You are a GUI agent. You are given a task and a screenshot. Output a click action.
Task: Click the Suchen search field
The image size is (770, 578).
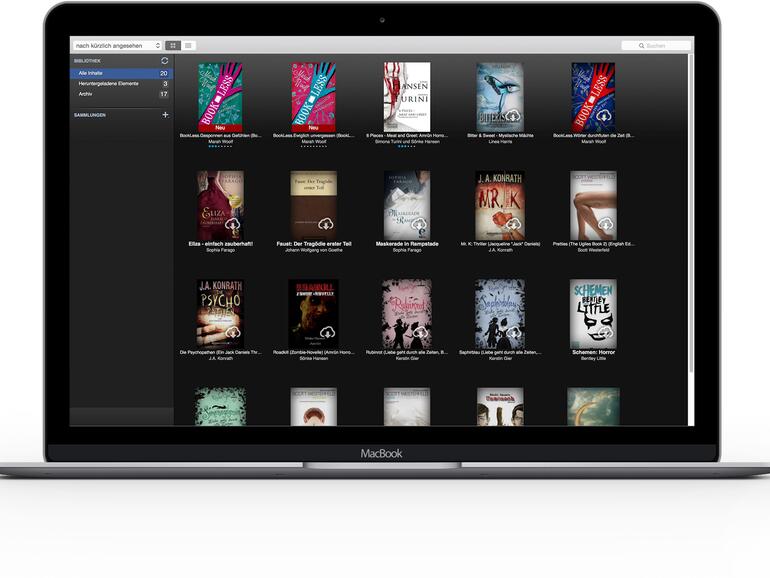(x=656, y=46)
